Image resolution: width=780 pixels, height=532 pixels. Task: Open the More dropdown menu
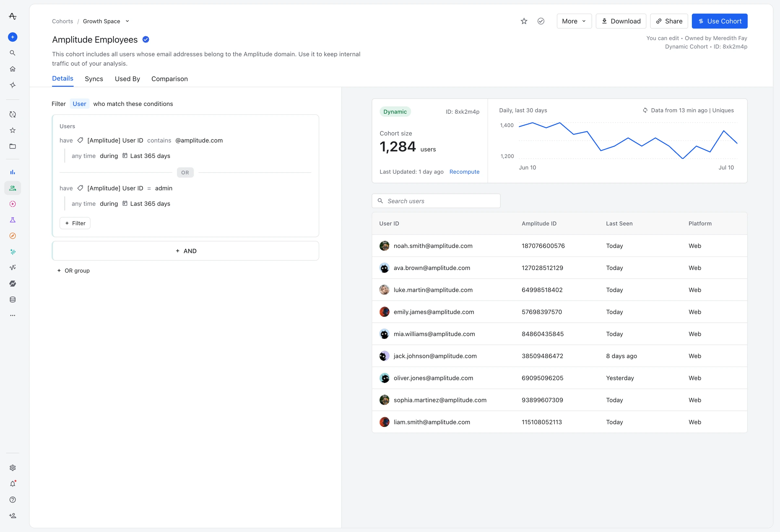point(574,21)
